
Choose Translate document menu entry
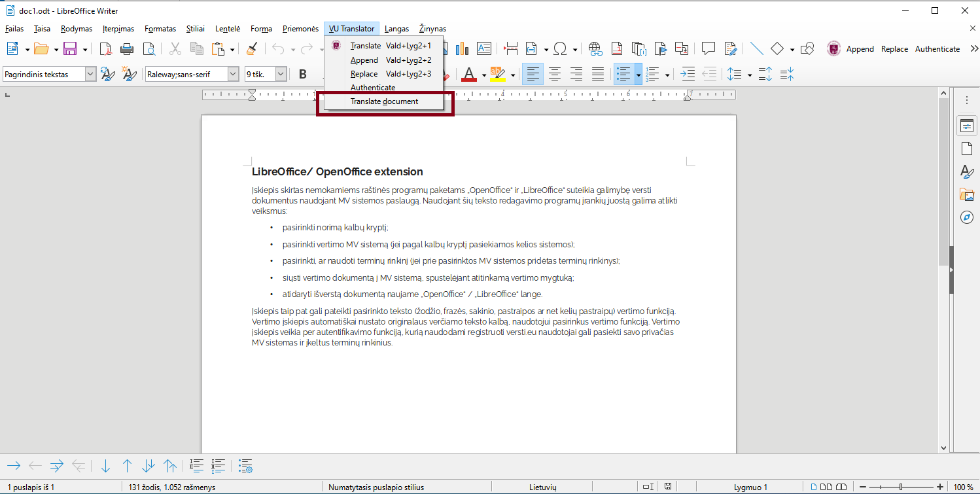(x=384, y=101)
